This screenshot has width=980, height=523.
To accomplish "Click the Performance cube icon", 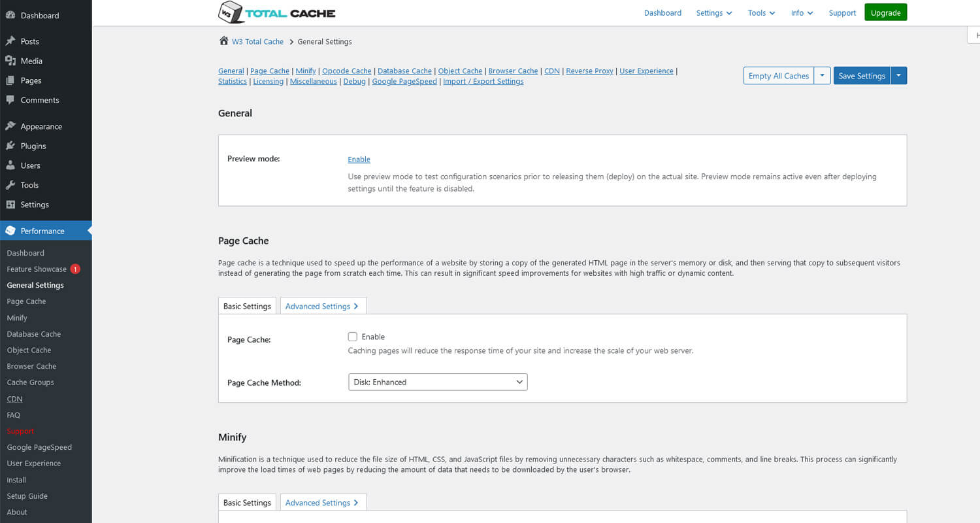I will coord(10,231).
